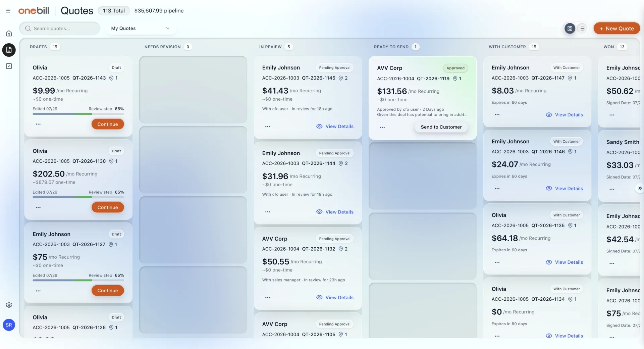This screenshot has width=644, height=349.
Task: Open more options on QT-2026-1143 card
Action: pos(38,124)
